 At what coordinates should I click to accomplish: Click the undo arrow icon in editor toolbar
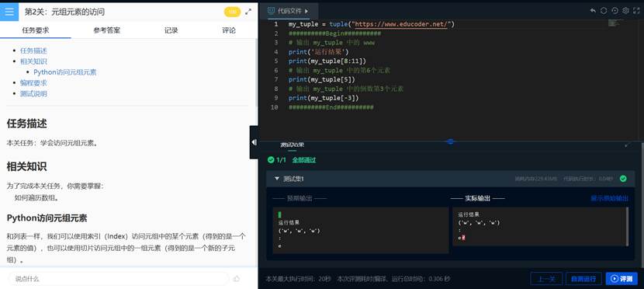593,11
